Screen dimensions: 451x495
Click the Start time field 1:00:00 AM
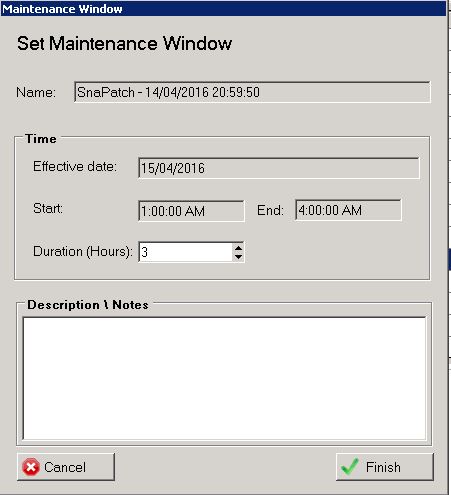point(191,211)
